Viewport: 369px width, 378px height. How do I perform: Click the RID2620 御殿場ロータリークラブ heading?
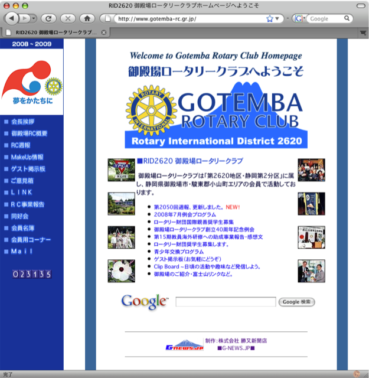(x=190, y=161)
